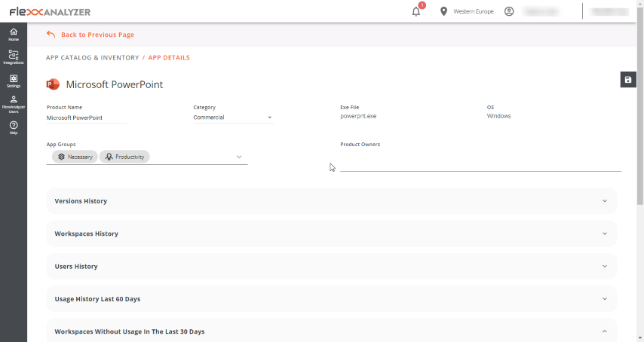Open the Category Commercial dropdown
The height and width of the screenshot is (342, 644).
(233, 118)
